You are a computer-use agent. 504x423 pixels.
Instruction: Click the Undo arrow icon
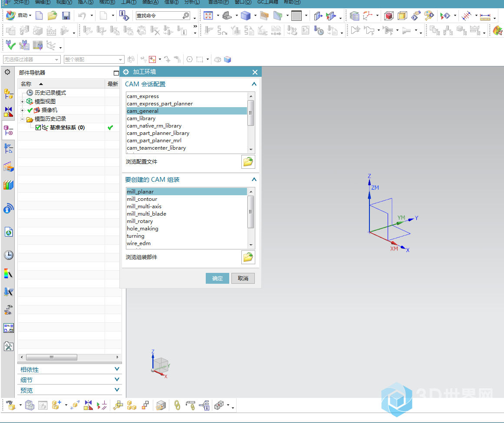pyautogui.click(x=82, y=16)
